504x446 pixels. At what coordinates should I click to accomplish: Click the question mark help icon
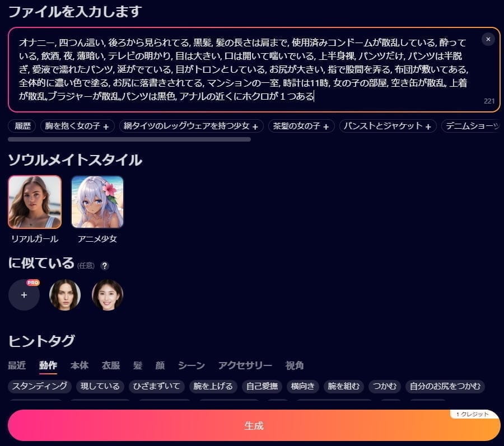105,266
